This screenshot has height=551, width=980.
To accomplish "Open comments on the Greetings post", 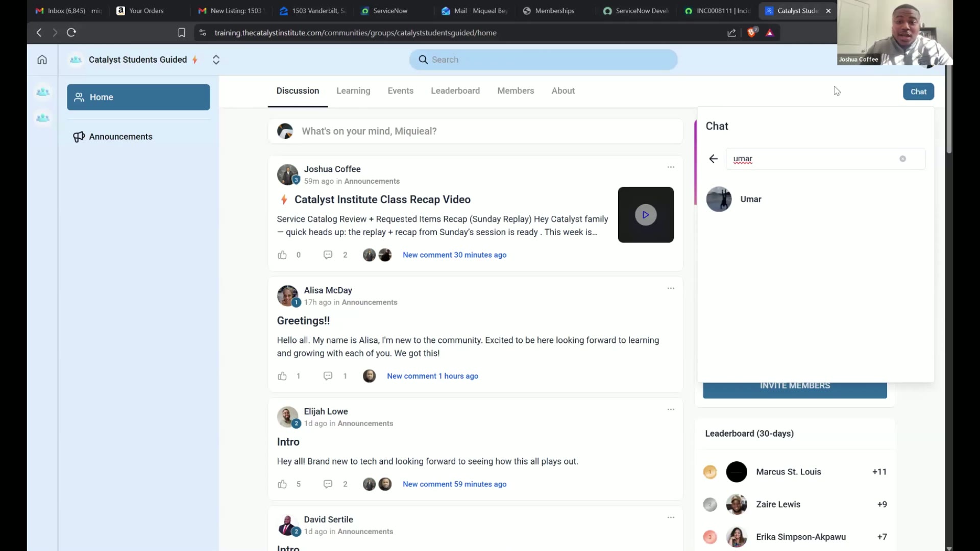I will (x=328, y=376).
